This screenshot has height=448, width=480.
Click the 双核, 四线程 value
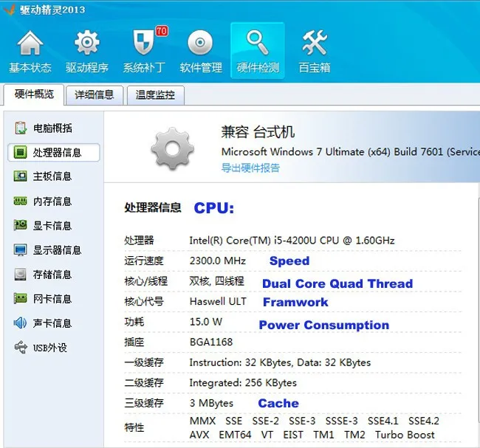click(x=216, y=281)
